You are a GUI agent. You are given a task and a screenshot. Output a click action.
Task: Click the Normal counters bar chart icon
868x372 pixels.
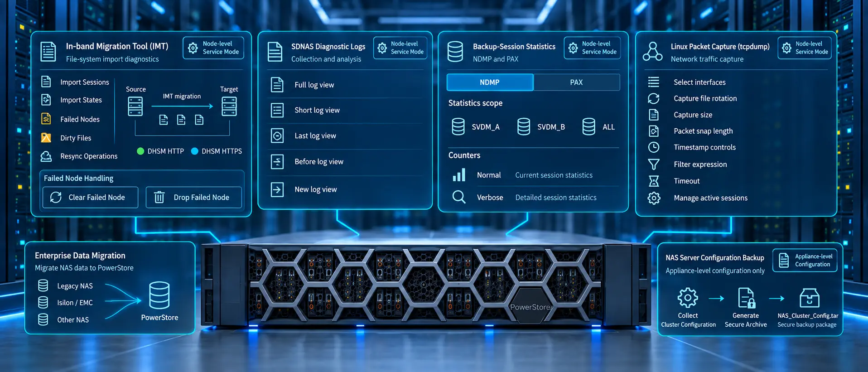pyautogui.click(x=459, y=175)
